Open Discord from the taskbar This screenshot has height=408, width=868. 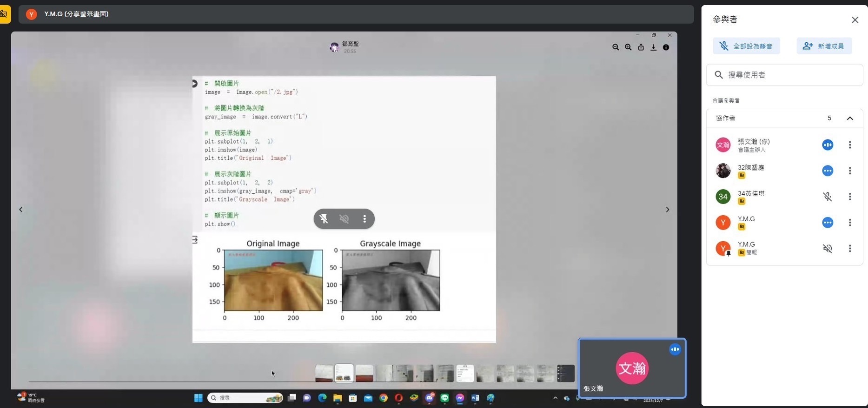[430, 398]
